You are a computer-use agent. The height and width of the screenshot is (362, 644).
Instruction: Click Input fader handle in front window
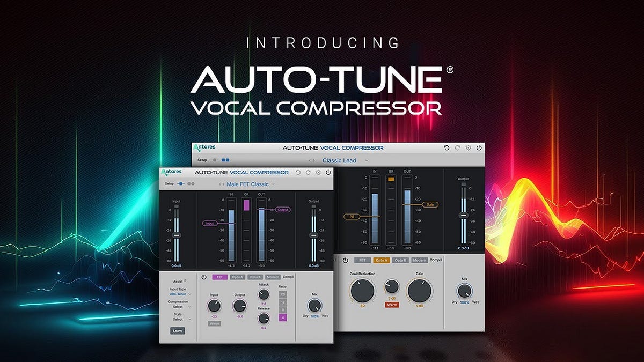(177, 235)
